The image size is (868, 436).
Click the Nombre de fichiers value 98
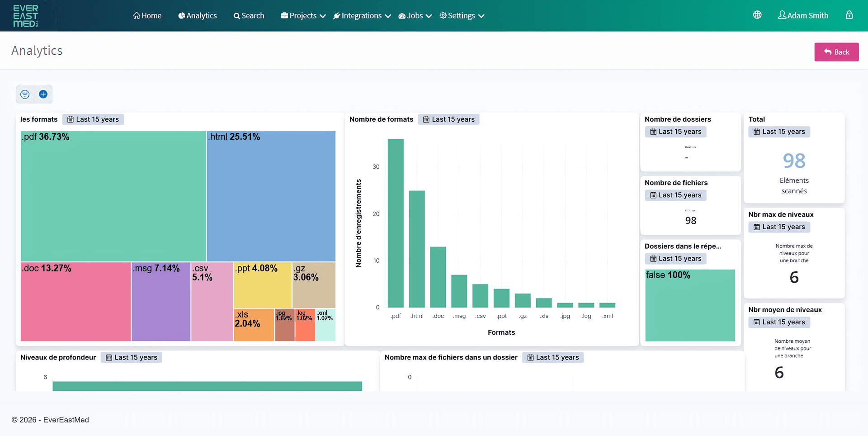coord(691,221)
